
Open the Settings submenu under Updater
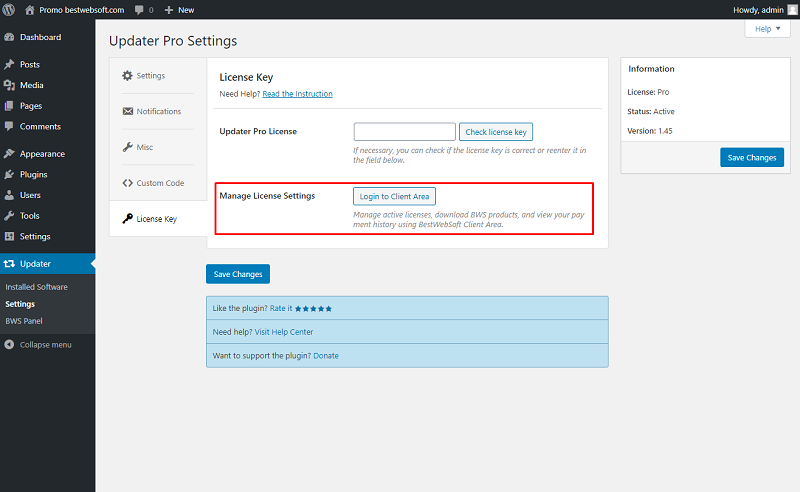pyautogui.click(x=20, y=304)
